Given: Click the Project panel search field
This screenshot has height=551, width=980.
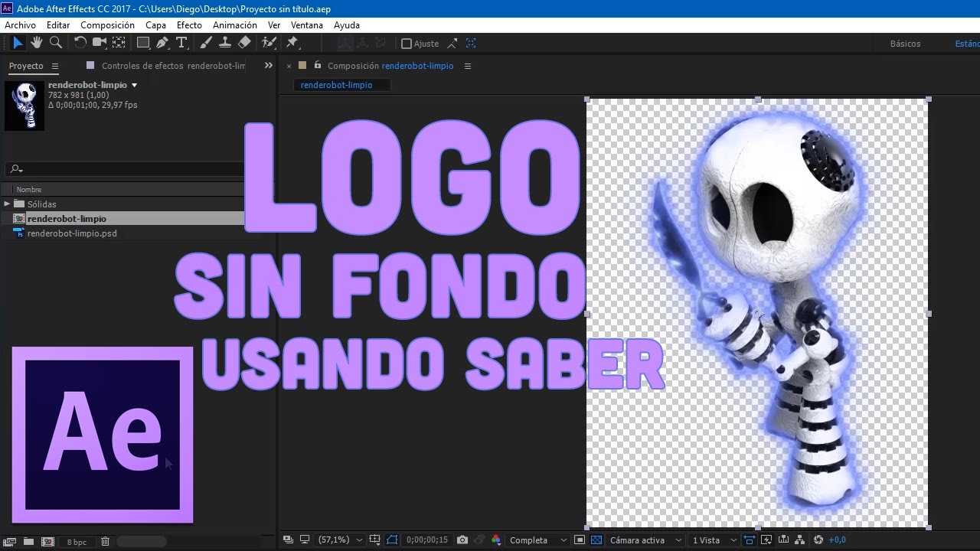Looking at the screenshot, I should (x=126, y=169).
